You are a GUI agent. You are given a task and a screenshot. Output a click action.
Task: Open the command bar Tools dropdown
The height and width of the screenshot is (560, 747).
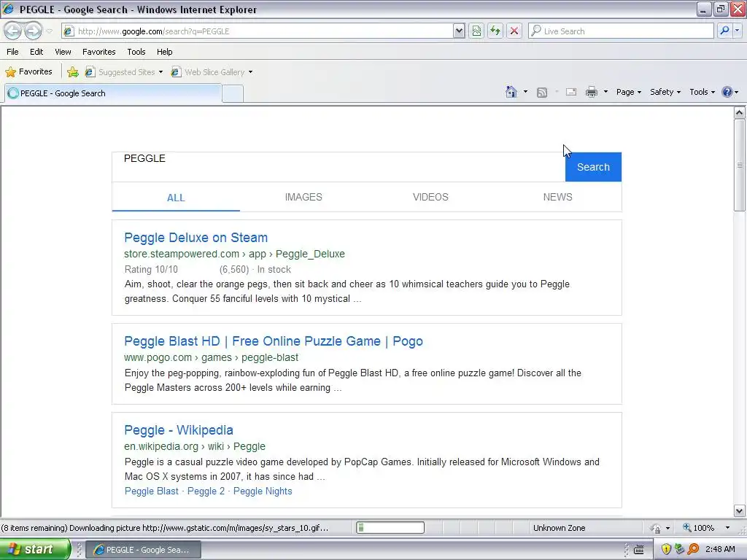point(703,92)
